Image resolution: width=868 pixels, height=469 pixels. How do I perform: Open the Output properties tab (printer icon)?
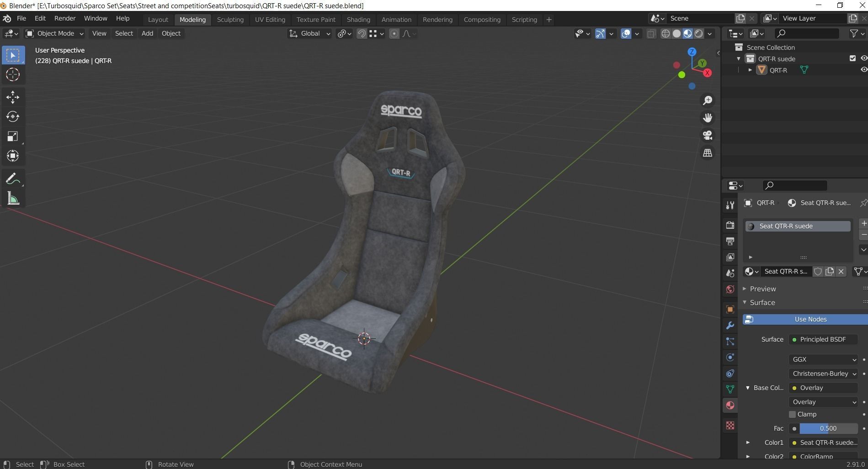(x=730, y=241)
